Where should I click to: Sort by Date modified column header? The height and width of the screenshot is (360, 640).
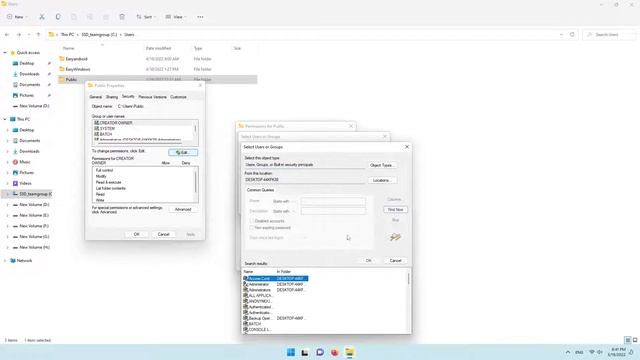tap(158, 48)
